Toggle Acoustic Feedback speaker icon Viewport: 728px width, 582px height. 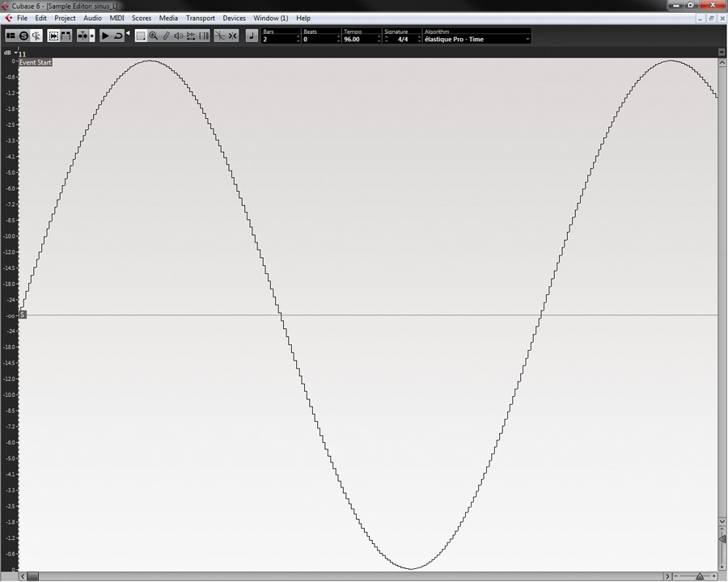36,36
